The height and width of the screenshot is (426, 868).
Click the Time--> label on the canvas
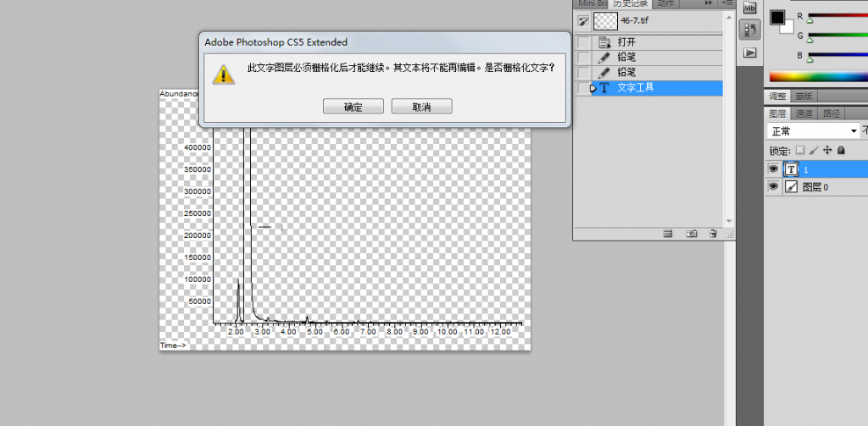pos(173,346)
